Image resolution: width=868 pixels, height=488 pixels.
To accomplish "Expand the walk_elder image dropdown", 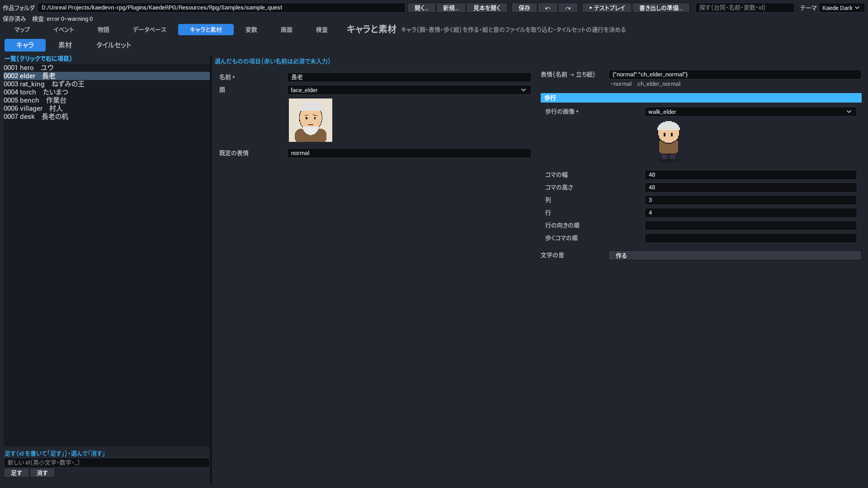I will pos(750,112).
